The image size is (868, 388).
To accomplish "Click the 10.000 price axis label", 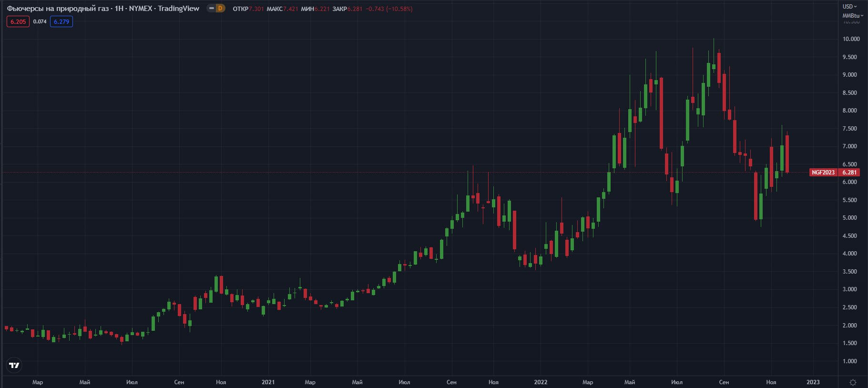I will click(x=851, y=39).
